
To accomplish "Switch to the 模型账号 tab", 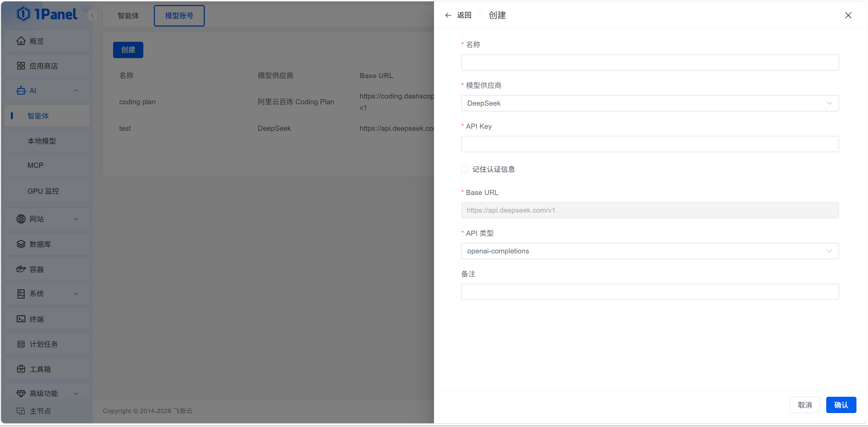I will pos(179,16).
